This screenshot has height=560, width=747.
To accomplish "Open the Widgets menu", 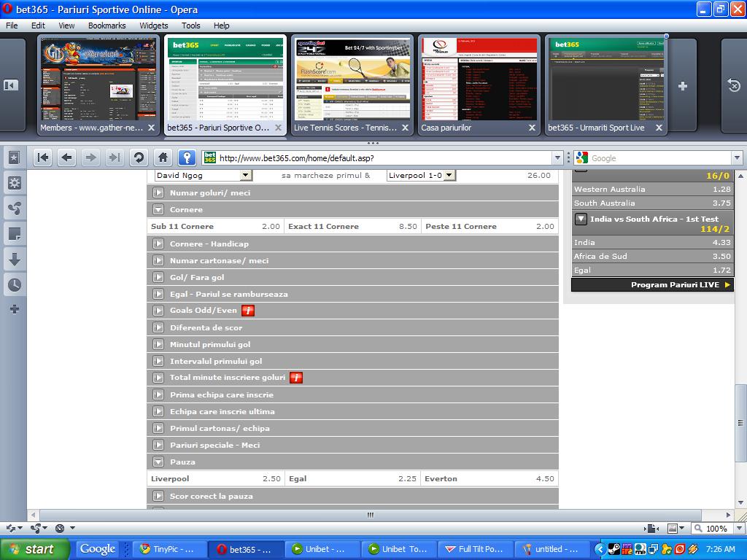I will 153,26.
